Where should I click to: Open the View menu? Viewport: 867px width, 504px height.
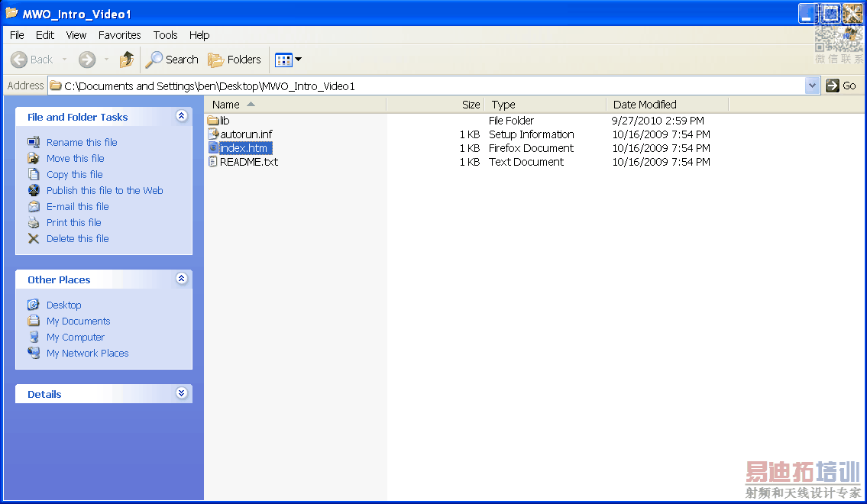coord(76,35)
